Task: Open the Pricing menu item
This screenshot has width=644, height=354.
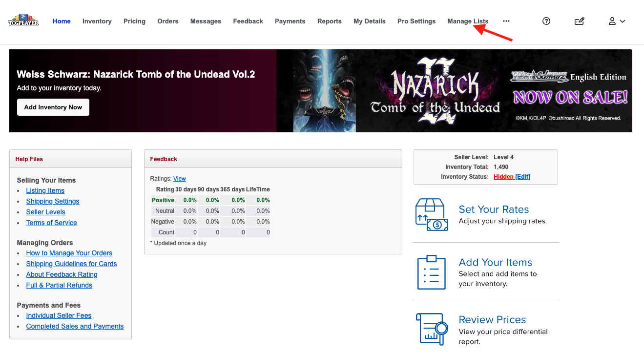Action: pyautogui.click(x=134, y=21)
